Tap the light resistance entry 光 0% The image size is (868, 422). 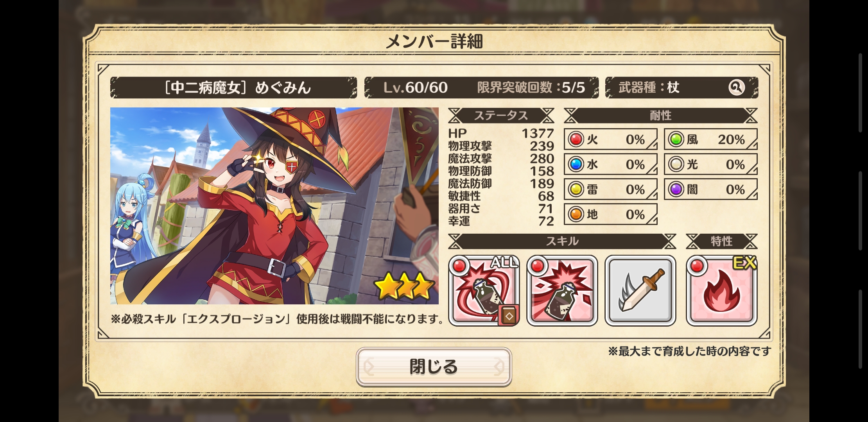click(x=711, y=164)
